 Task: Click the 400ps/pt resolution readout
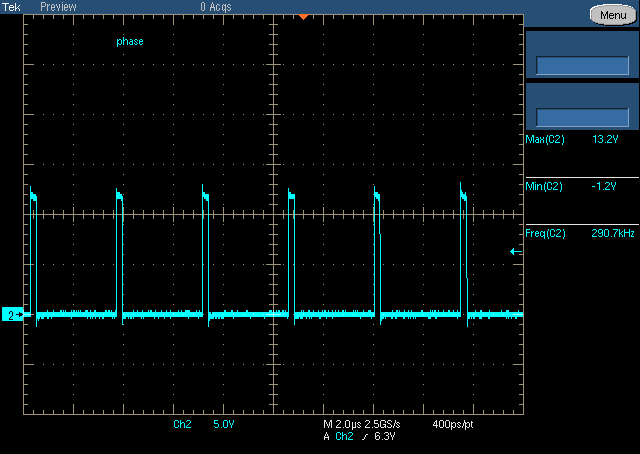[x=455, y=425]
